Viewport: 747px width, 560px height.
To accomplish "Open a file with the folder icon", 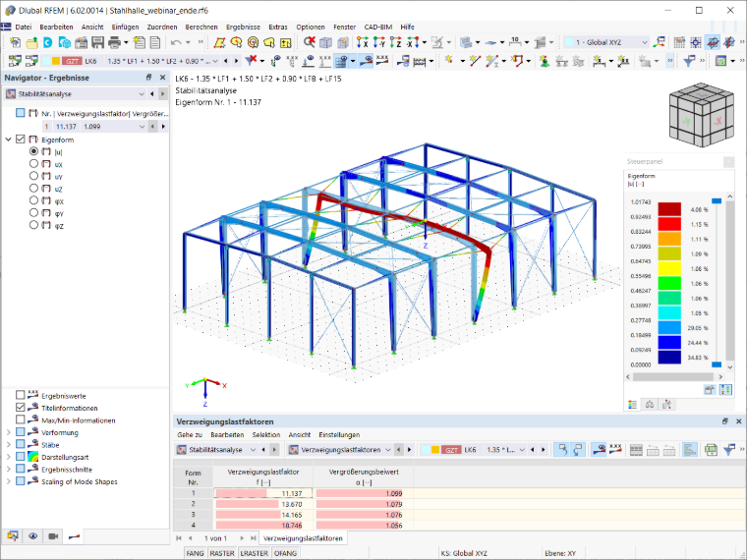I will (x=31, y=42).
